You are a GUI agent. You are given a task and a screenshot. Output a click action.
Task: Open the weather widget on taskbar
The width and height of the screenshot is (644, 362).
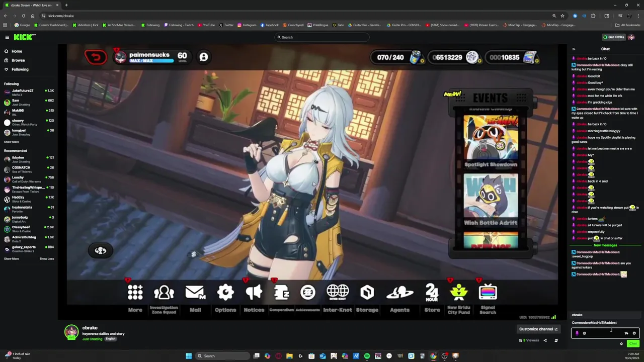tap(17, 355)
